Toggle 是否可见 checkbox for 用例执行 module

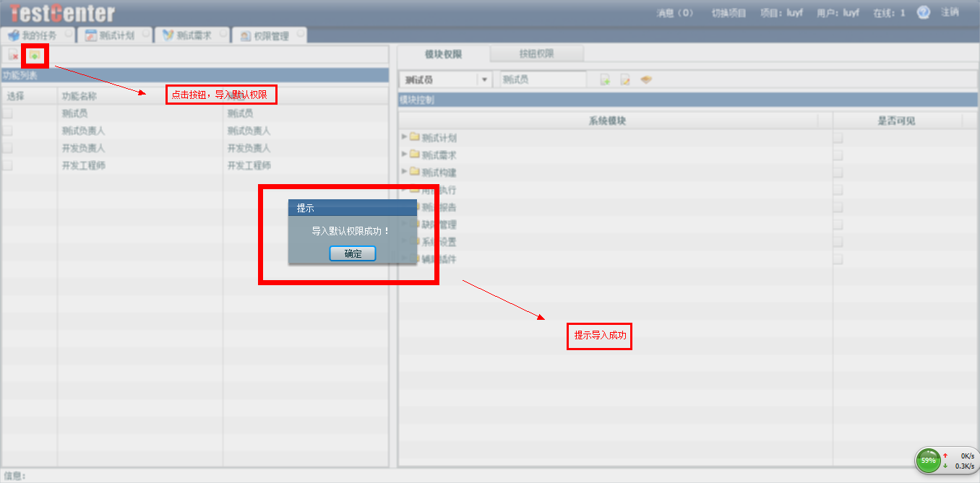coord(838,189)
